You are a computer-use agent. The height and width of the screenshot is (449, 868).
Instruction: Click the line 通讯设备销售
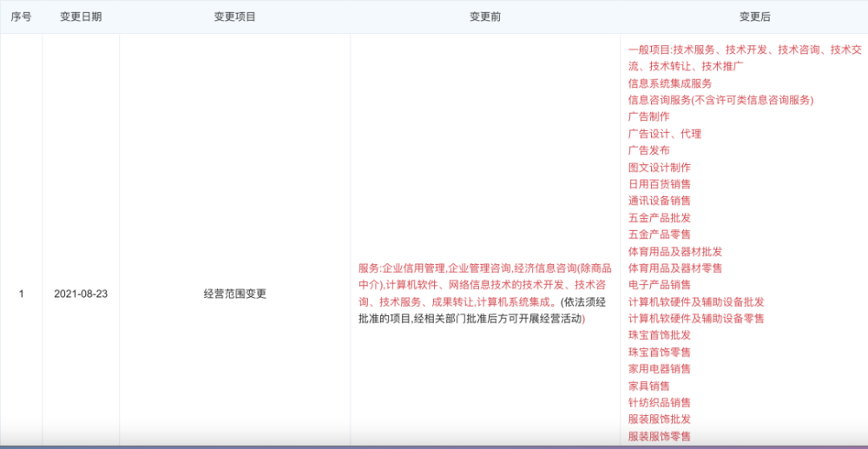[x=660, y=201]
